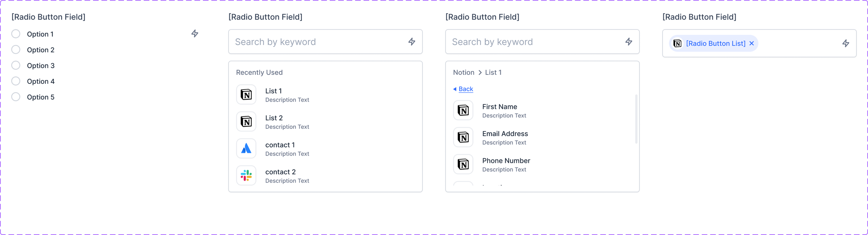The image size is (868, 235).
Task: Choose List 1 title in Recently Used
Action: coord(274,91)
